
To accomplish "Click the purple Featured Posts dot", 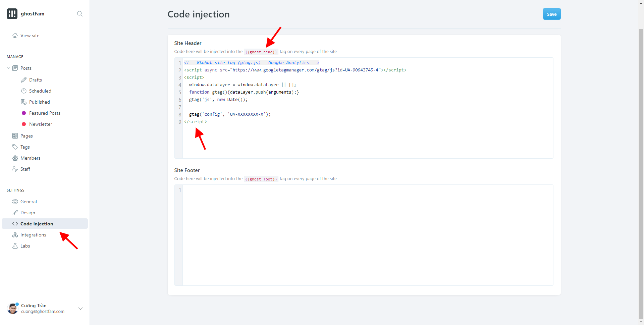I will [24, 113].
